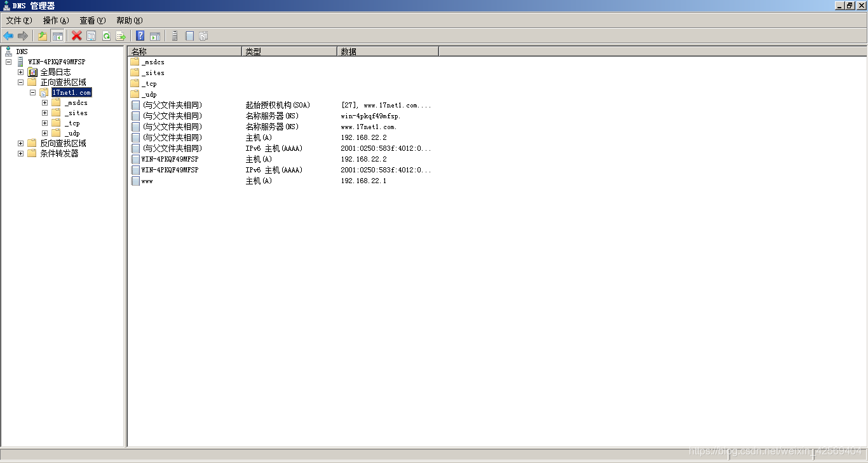Click the SOA record icon

pyautogui.click(x=135, y=105)
